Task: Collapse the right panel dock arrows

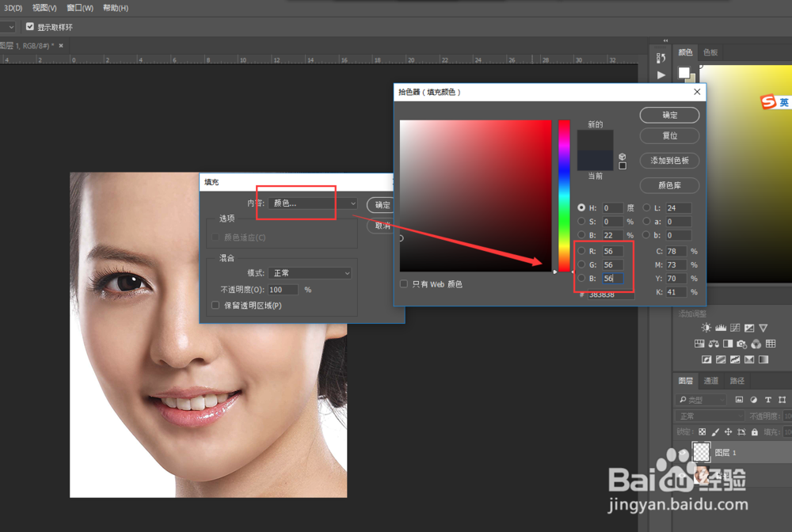Action: tap(666, 40)
